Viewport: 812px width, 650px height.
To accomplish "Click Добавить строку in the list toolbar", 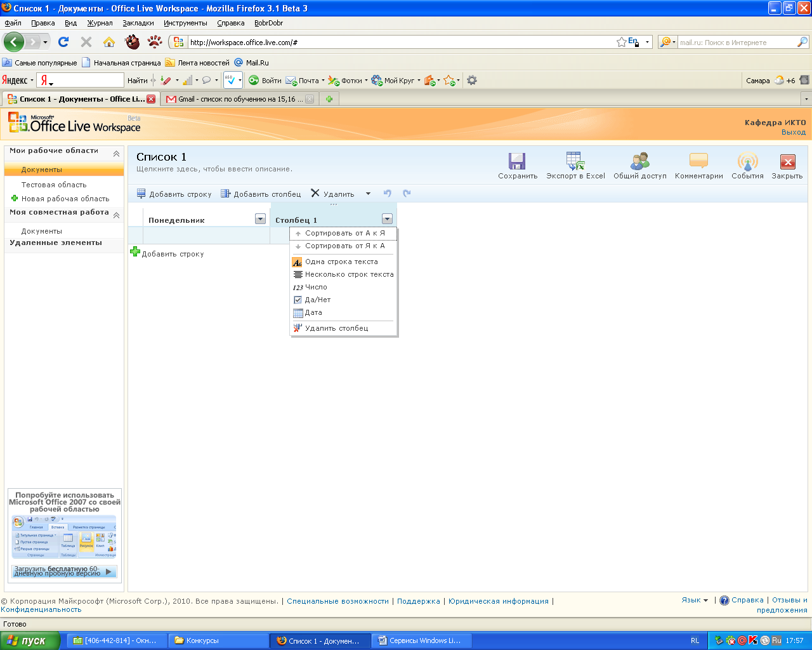I will tap(174, 194).
